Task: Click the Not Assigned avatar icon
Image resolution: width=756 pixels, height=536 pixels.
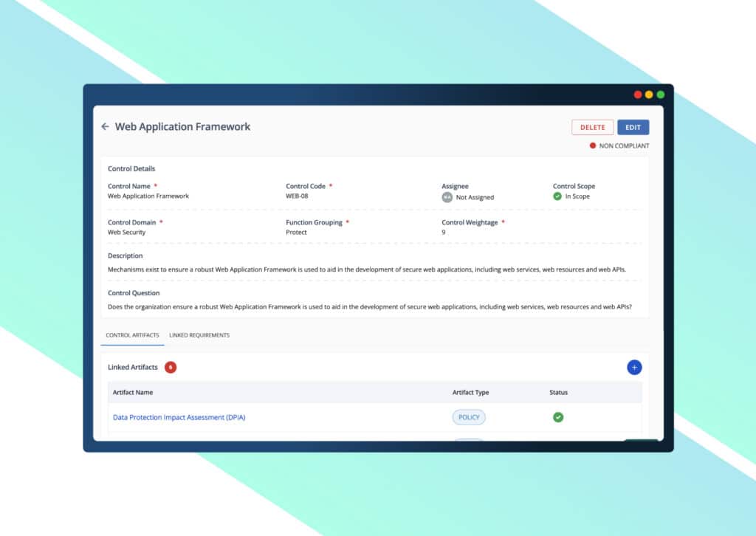Action: click(447, 197)
